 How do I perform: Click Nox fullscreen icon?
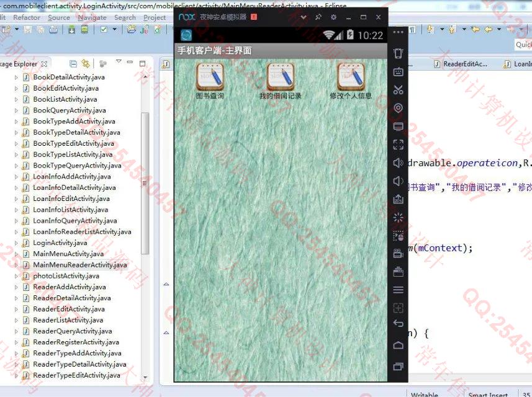399,145
